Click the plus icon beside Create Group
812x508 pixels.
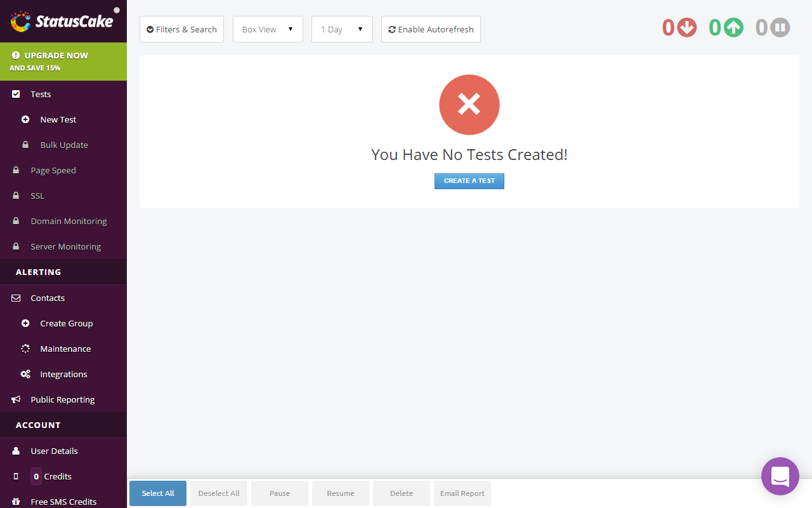pos(25,323)
